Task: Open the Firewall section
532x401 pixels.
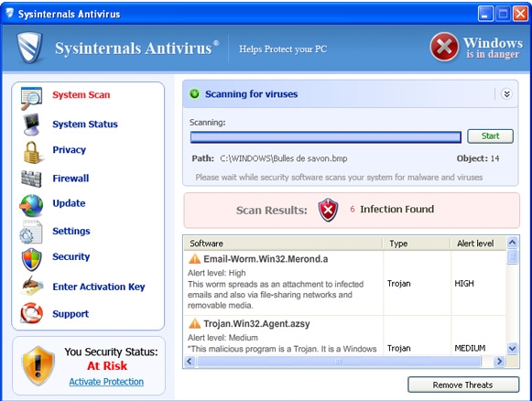Action: pyautogui.click(x=71, y=179)
